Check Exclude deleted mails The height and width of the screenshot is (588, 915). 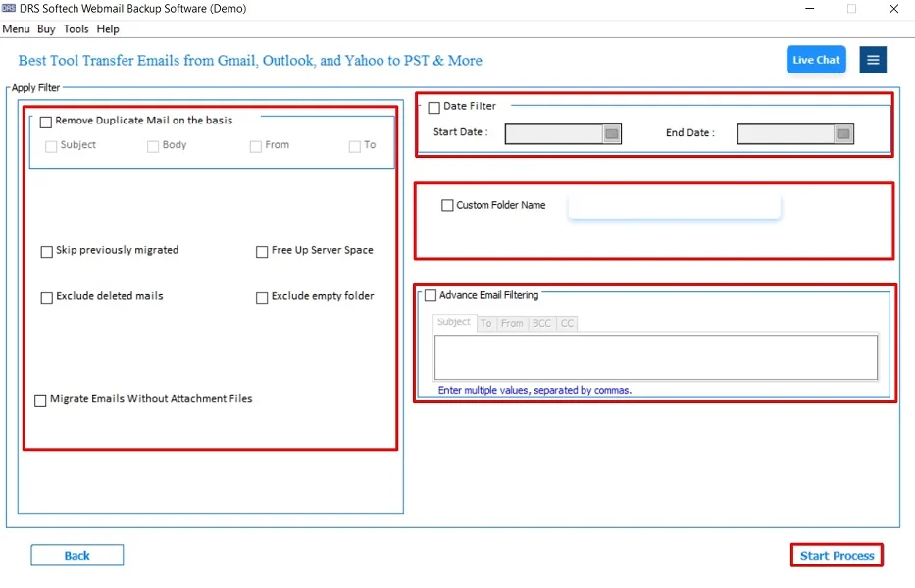pyautogui.click(x=45, y=296)
